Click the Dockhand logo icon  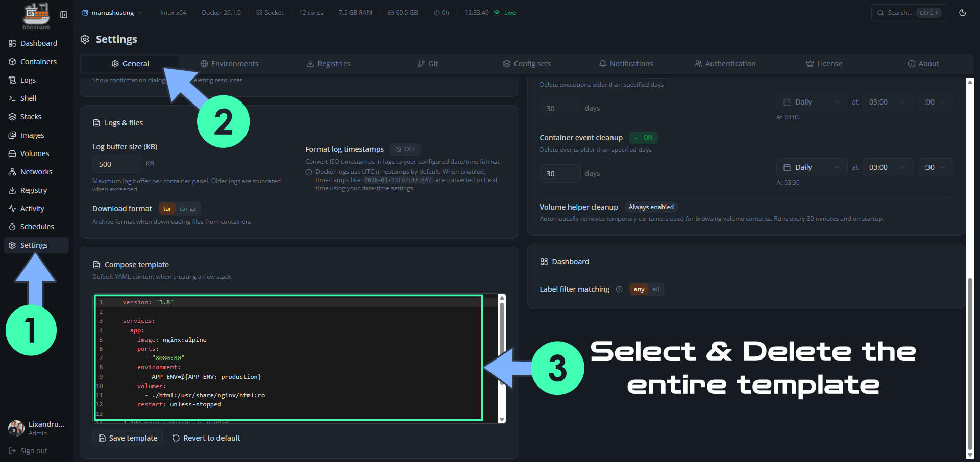pos(36,15)
